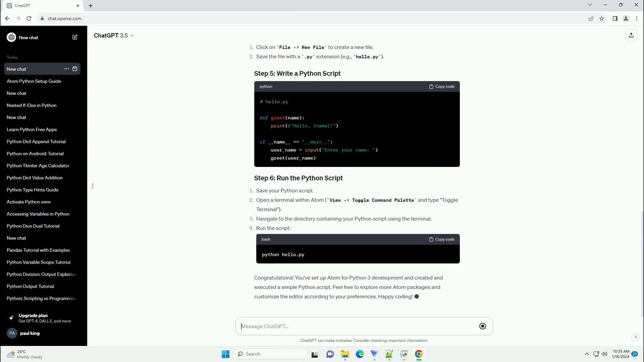Open the volume control in system tray
Viewport: 644px width, 362px height.
(x=604, y=354)
